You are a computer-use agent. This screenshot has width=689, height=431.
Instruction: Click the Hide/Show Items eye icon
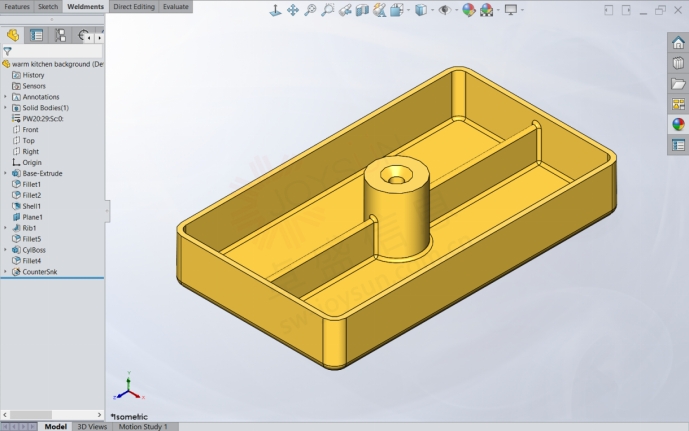[x=445, y=10]
